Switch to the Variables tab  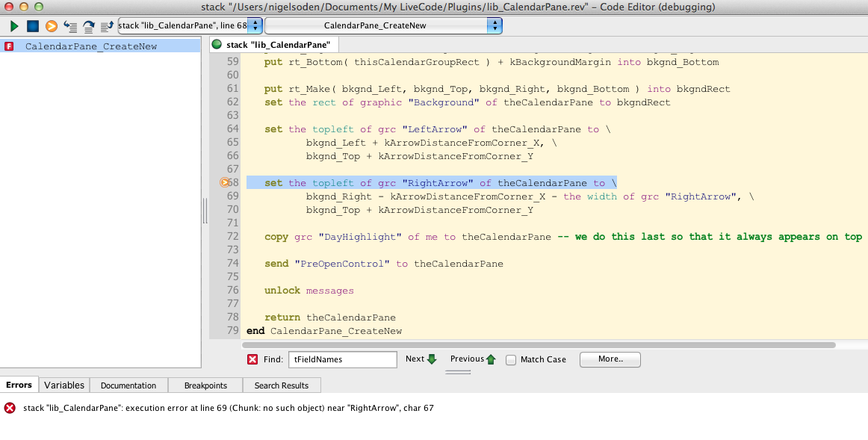tap(64, 385)
